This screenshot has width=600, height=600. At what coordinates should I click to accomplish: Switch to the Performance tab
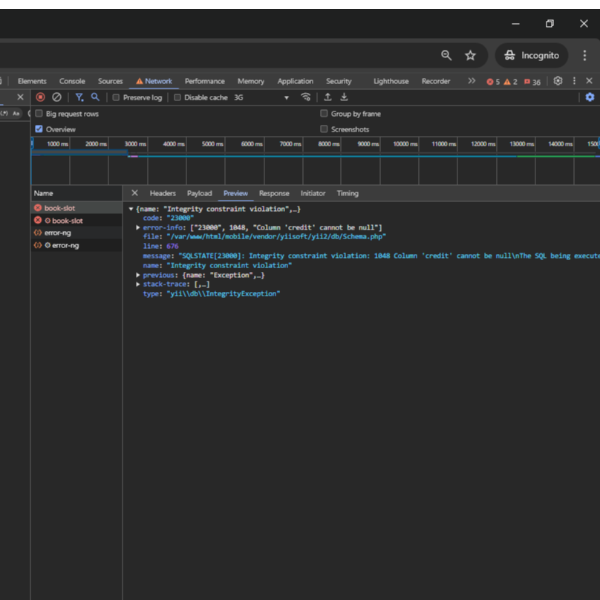(x=205, y=81)
